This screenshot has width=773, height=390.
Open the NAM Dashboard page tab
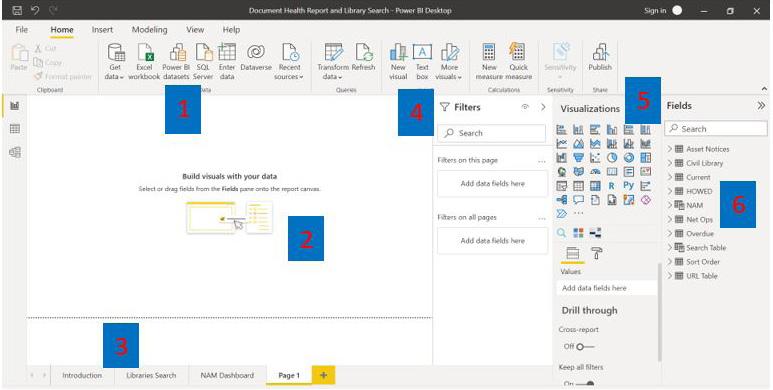227,375
